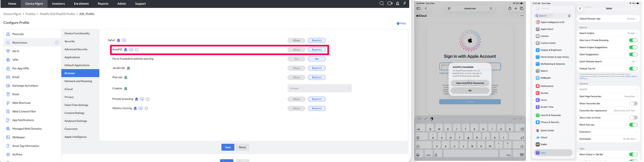Viewport: 644px width, 162px height.
Task: Open the Enrollment top menu
Action: pos(81,4)
